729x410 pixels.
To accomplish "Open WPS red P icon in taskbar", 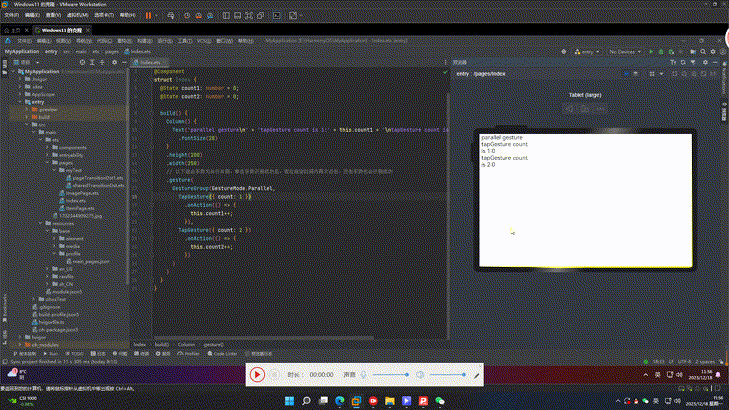I will 423,401.
